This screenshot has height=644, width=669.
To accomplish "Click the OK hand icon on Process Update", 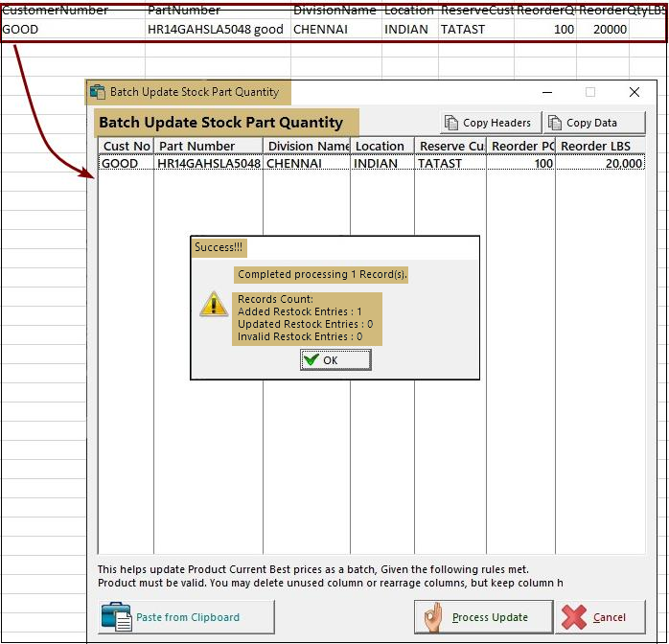I will tap(433, 617).
